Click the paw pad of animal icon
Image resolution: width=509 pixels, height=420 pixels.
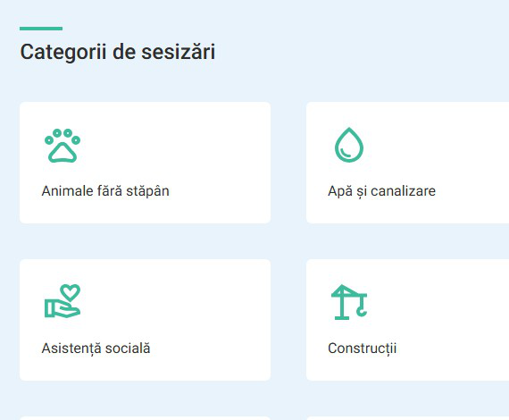click(63, 153)
